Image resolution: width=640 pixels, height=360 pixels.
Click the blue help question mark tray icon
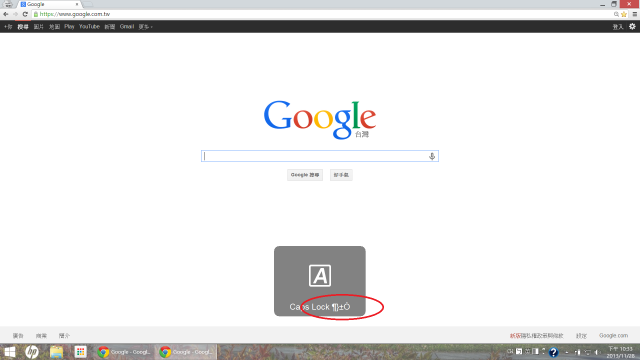[553, 352]
